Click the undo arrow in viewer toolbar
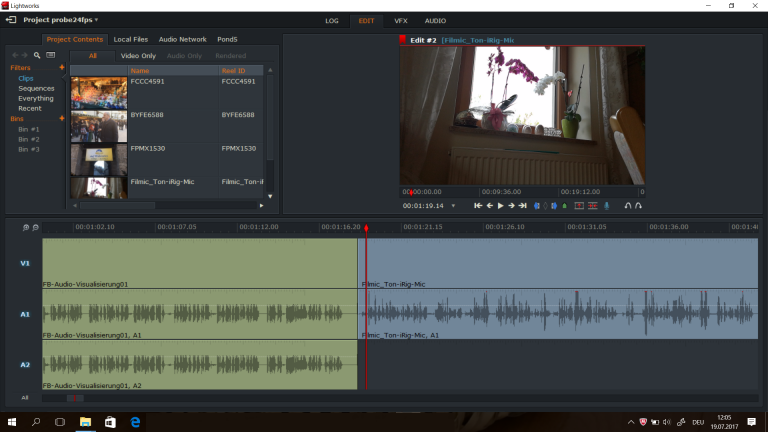This screenshot has height=432, width=768. (627, 205)
